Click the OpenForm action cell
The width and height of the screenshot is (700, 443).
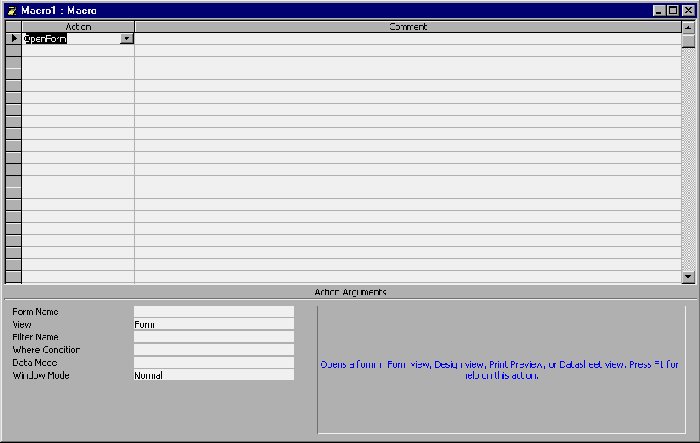70,39
